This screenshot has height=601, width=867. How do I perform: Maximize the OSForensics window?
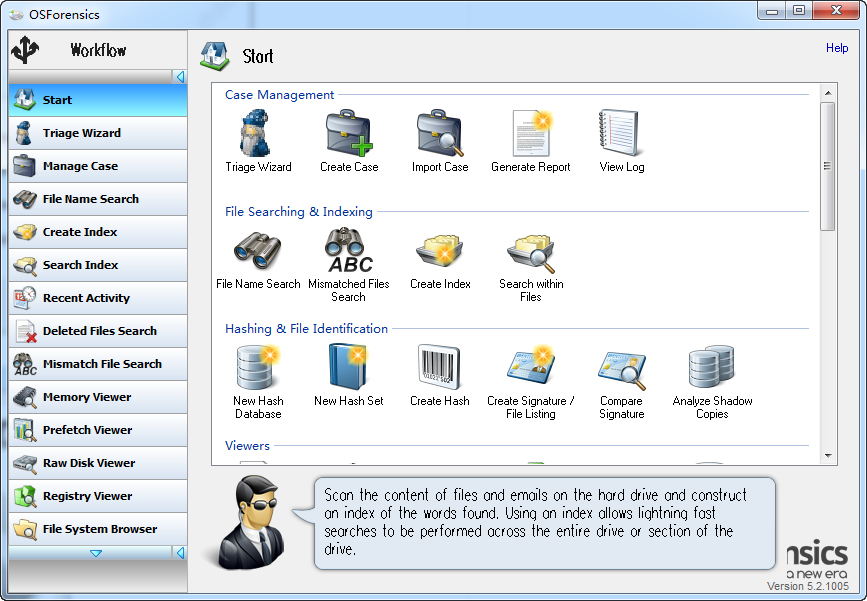[799, 11]
